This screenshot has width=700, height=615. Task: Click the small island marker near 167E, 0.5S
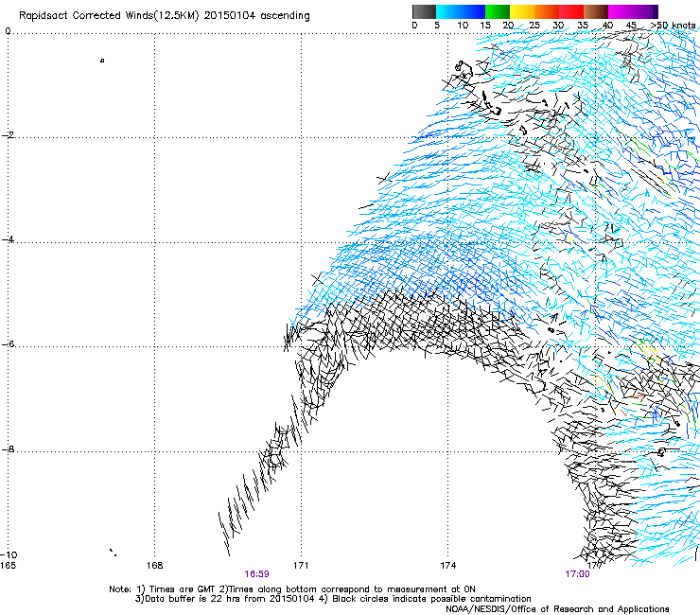(x=102, y=61)
